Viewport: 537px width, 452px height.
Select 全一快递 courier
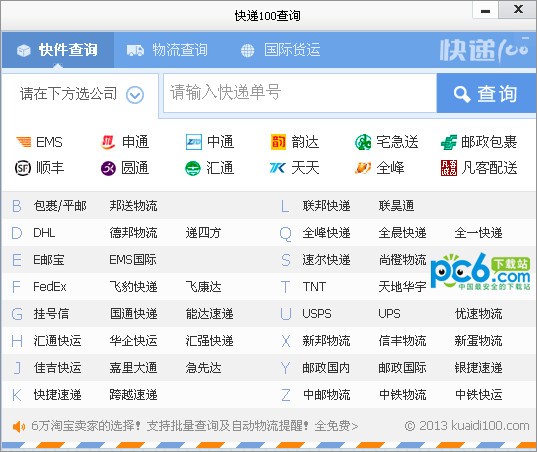pos(478,233)
